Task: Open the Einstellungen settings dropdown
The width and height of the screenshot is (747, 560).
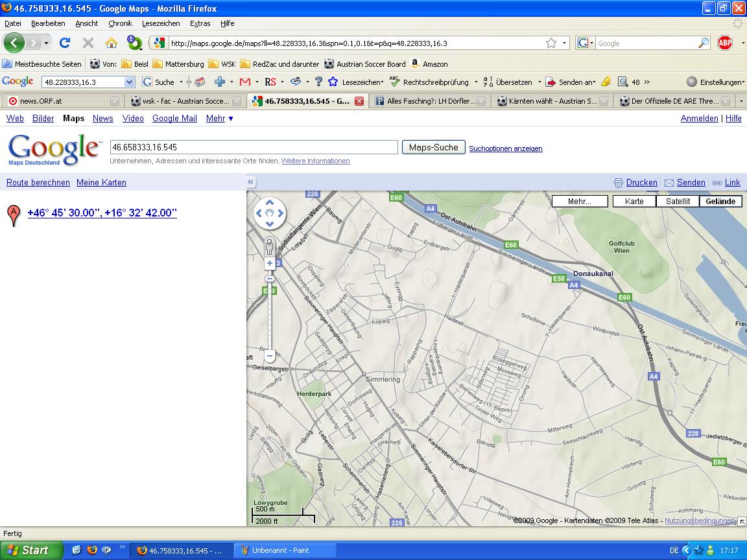Action: click(715, 82)
